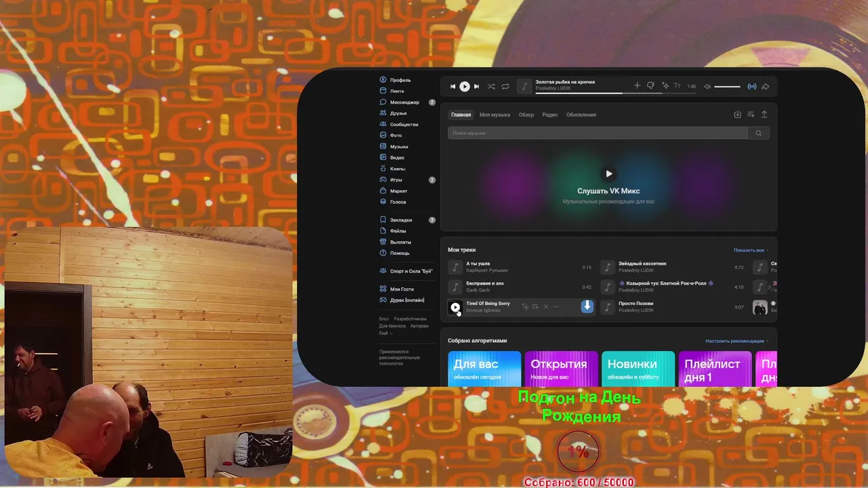Viewport: 868px width, 488px height.
Task: Remove Tired Of Being Sorry with X
Action: pos(546,307)
